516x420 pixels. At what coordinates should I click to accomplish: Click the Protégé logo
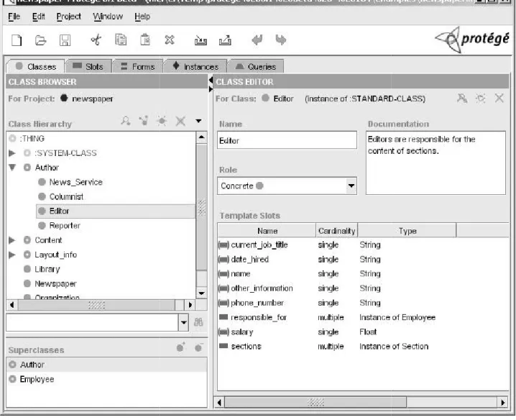click(x=473, y=40)
